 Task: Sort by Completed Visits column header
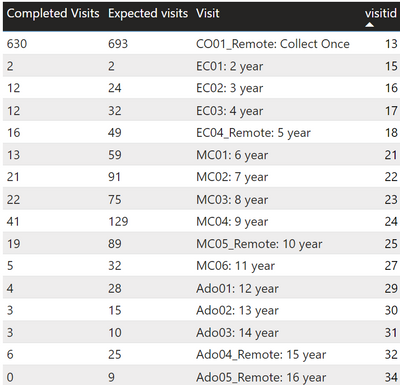(x=53, y=13)
